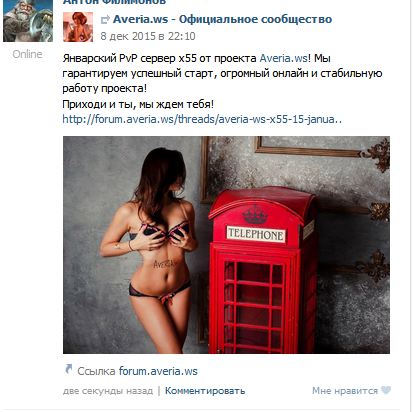Image resolution: width=415 pixels, height=412 pixels.
Task: Click the text line starting Январский PvP сервер
Action: point(197,58)
